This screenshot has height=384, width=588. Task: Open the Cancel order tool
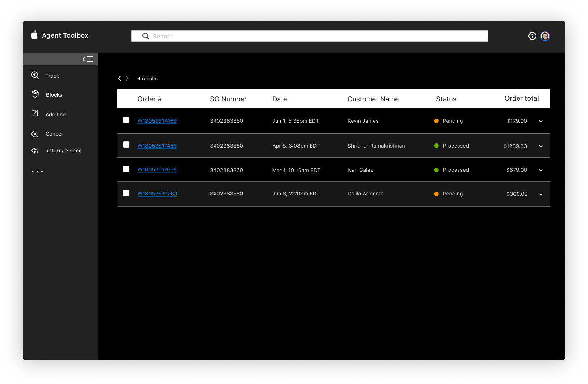[54, 134]
